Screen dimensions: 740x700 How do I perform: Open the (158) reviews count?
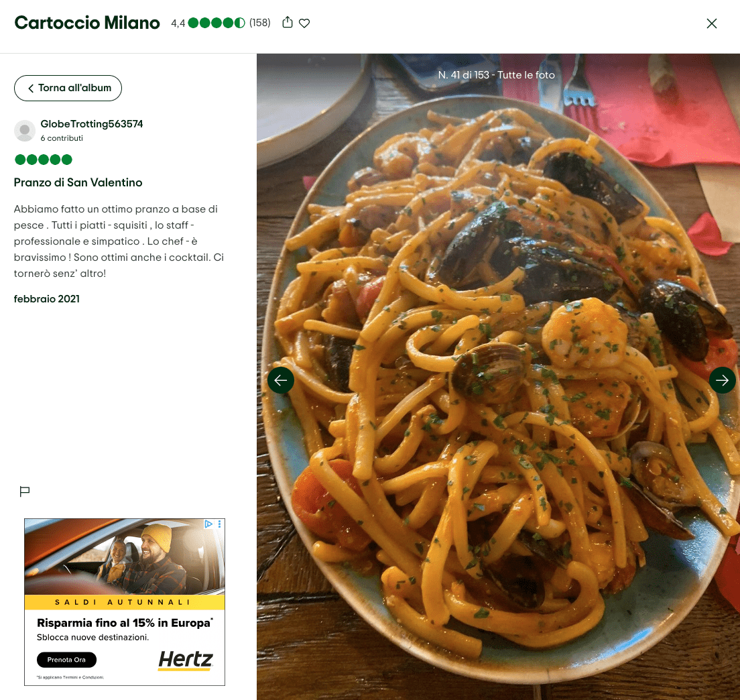259,23
